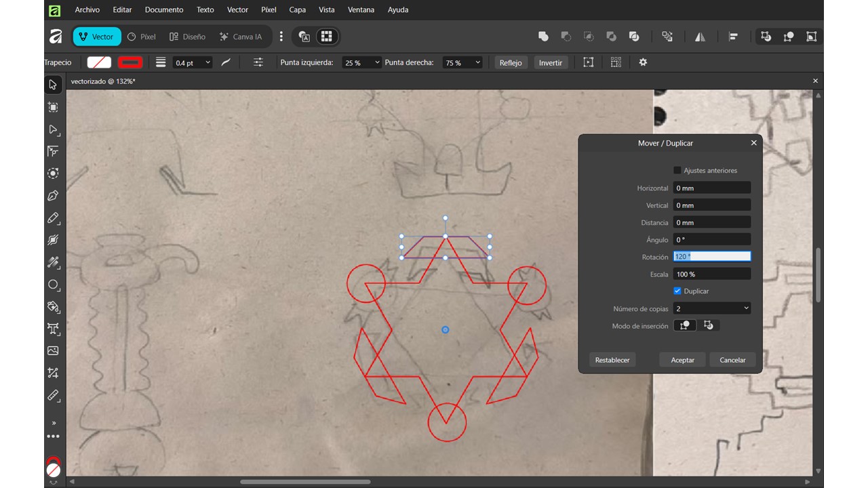
Task: Expand the left toolbar with double chevron
Action: coord(53,423)
